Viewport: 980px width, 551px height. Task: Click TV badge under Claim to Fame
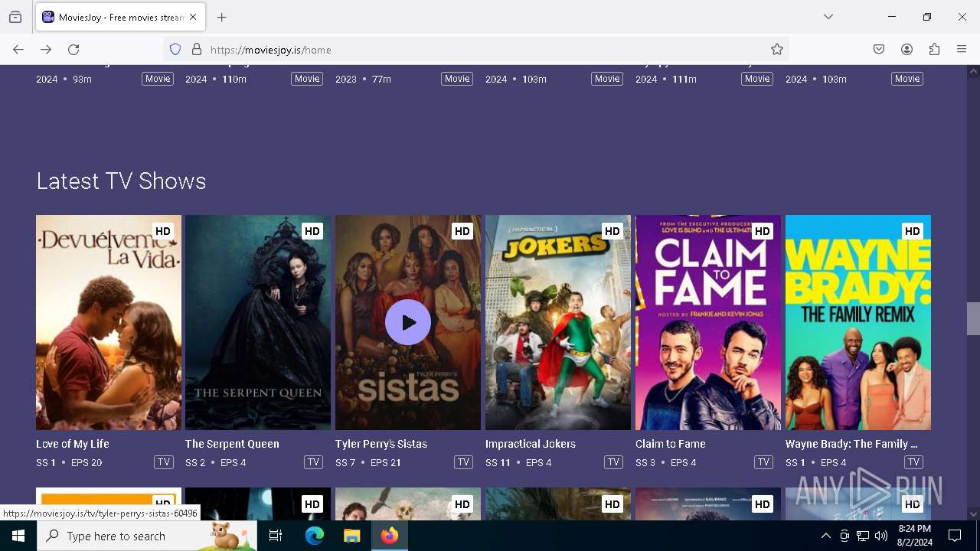tap(763, 462)
